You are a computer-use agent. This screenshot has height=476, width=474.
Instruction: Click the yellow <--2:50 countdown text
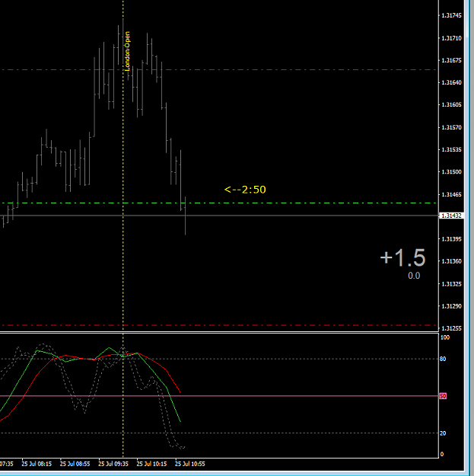click(x=245, y=190)
